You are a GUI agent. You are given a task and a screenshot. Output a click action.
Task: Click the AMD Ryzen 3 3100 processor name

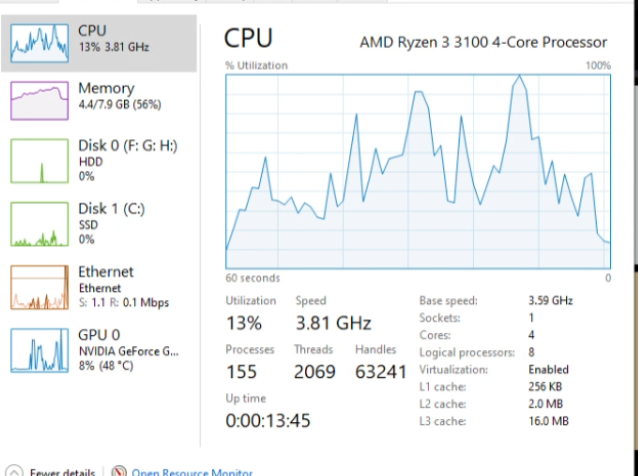483,42
